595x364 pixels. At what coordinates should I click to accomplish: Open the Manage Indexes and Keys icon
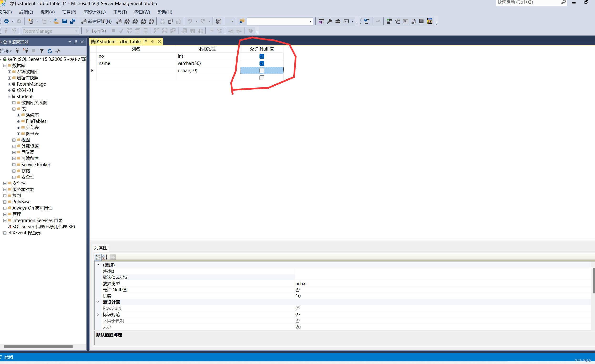(x=398, y=21)
